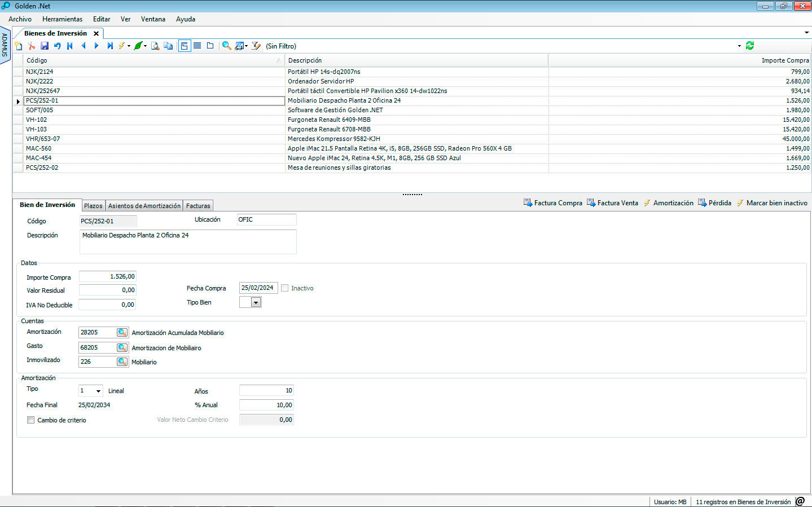Image resolution: width=812 pixels, height=507 pixels.
Task: Expand the grid options icon dropdown
Action: click(x=246, y=46)
